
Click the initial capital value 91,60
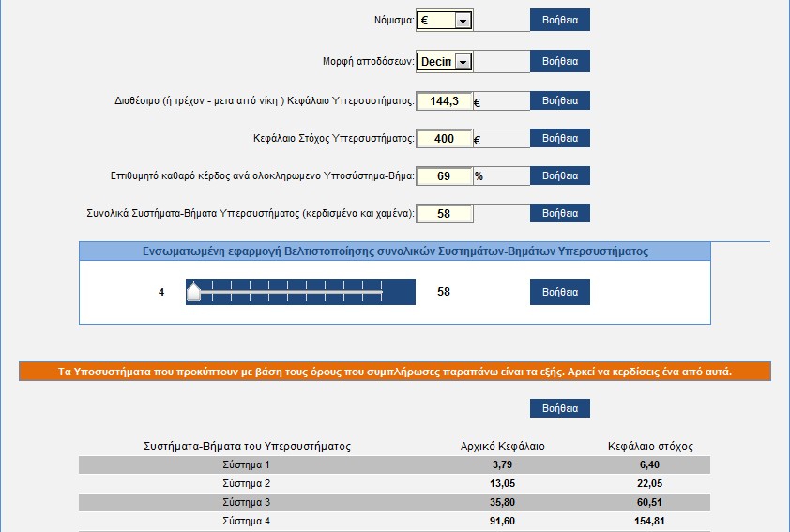[502, 521]
